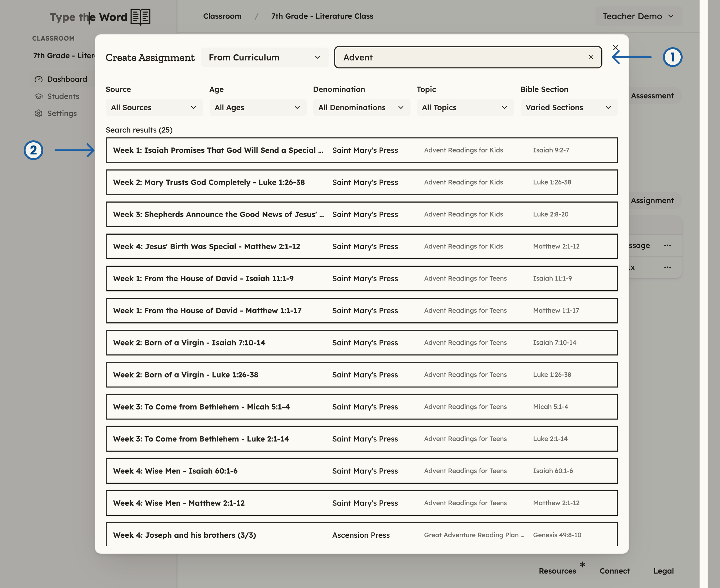Choose Wise Men - Matthew 2:1-12 for Teens

click(361, 503)
